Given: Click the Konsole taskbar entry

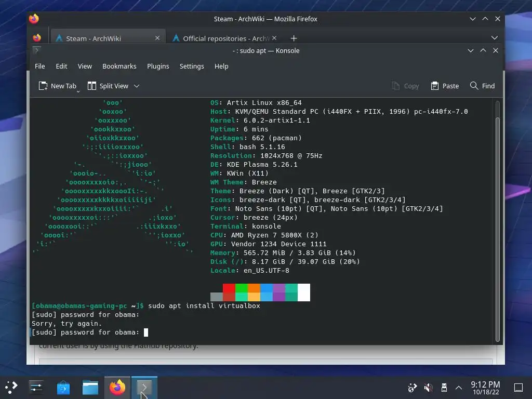Looking at the screenshot, I should [144, 388].
